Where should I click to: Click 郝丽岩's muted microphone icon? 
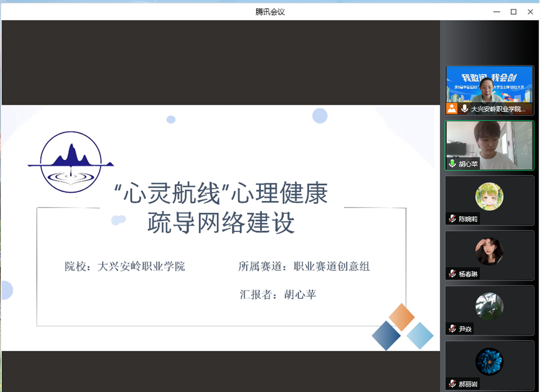click(452, 384)
